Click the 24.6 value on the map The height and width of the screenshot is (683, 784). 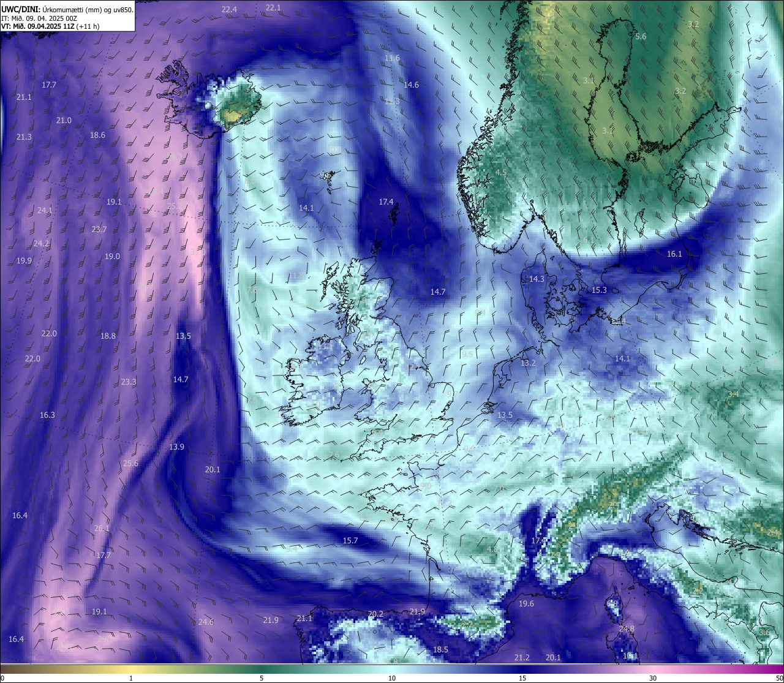click(x=206, y=622)
